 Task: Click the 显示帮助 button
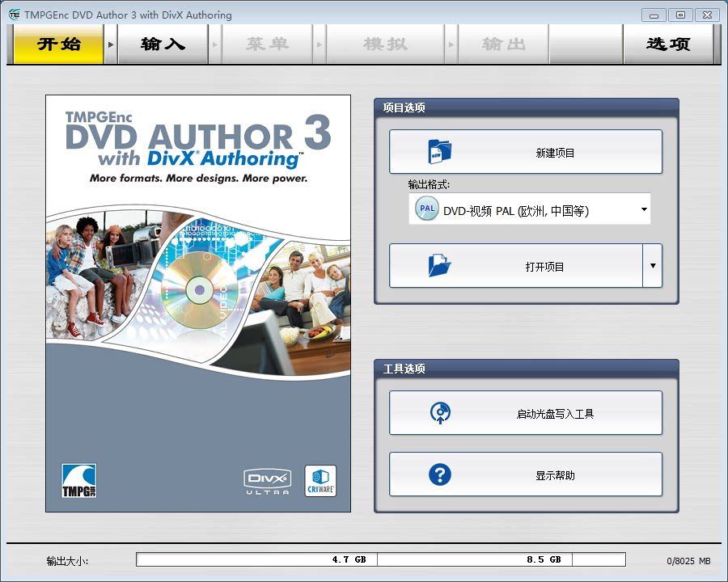(x=526, y=474)
